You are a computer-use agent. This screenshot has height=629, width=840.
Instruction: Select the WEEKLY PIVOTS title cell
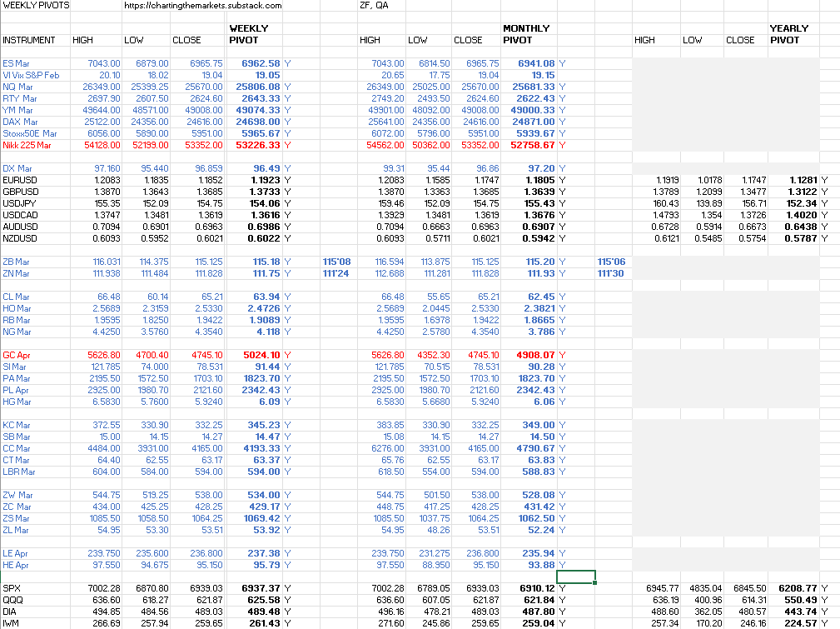(x=36, y=5)
